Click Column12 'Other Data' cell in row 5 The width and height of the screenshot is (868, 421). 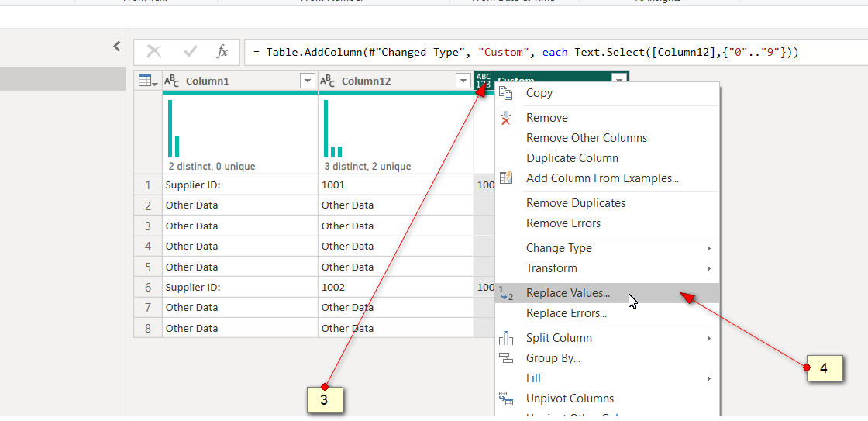pos(396,267)
